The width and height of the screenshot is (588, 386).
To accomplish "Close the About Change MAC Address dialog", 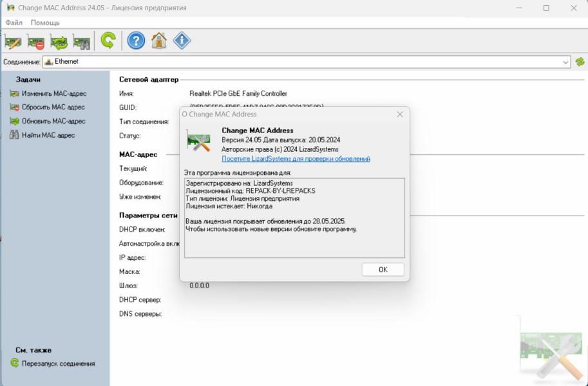I will tap(400, 115).
